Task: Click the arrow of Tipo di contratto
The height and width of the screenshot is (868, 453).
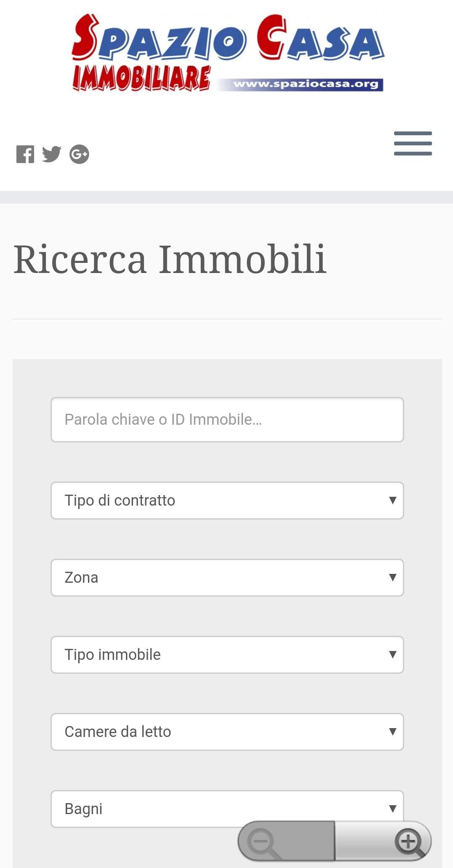Action: [392, 501]
